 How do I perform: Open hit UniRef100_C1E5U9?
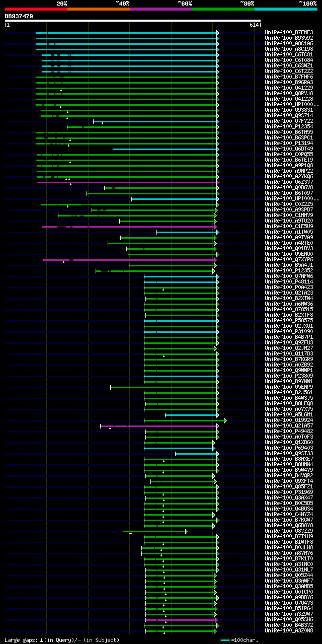(289, 227)
